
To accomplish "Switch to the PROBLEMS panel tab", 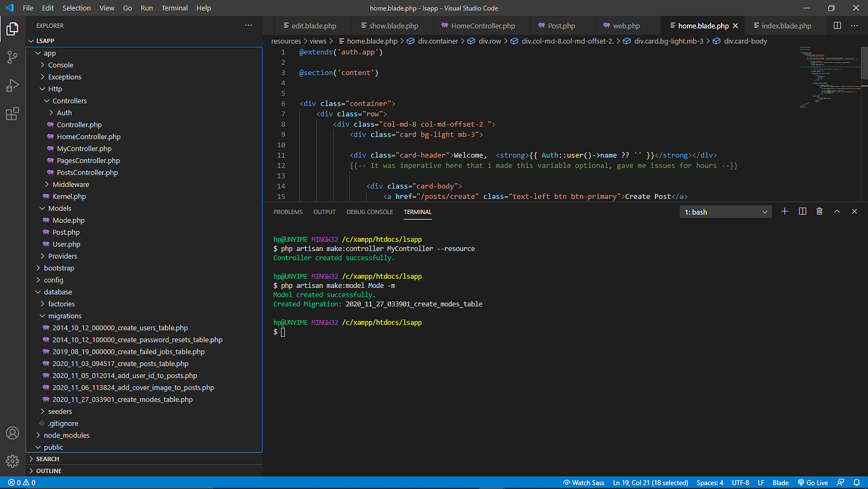I will pos(288,212).
